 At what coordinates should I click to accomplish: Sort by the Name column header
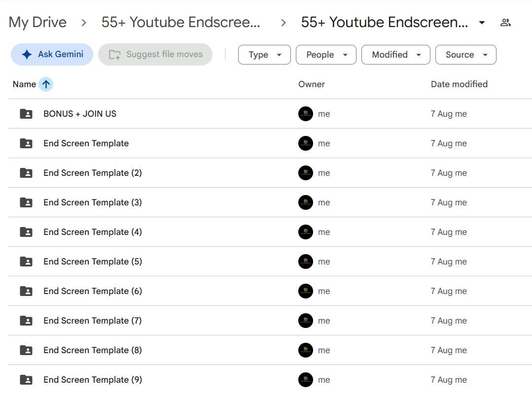(24, 84)
